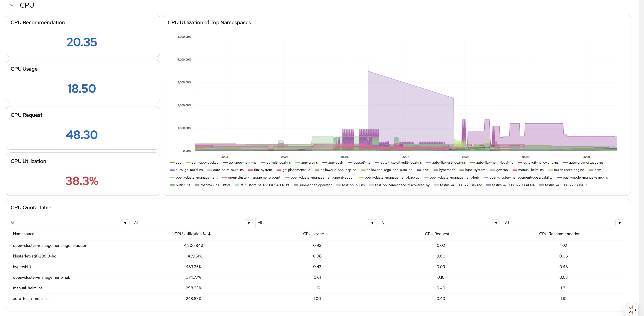Toggle testns-48009-1779816922 legend entry
This screenshot has width=644, height=316.
coord(458,185)
